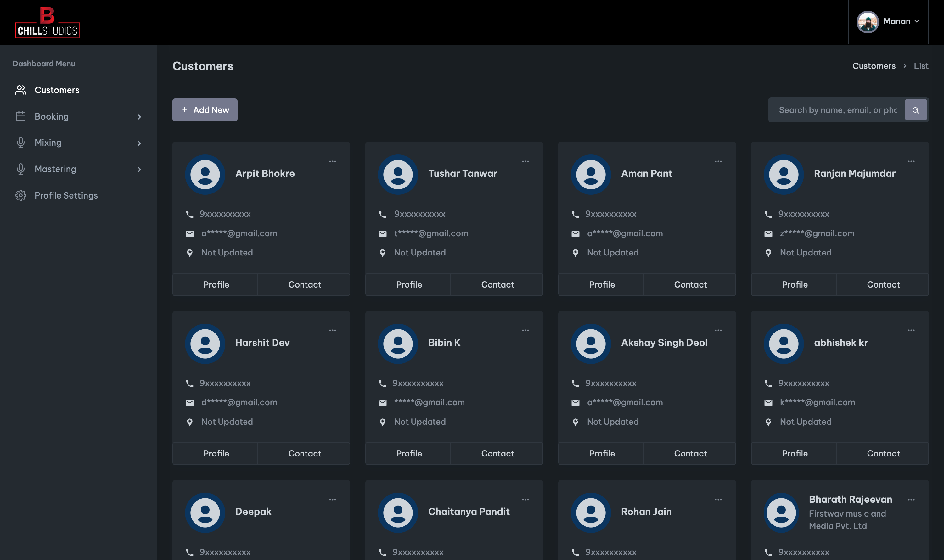Click Firstwav music and Media Pvt. Ltd

(x=847, y=520)
